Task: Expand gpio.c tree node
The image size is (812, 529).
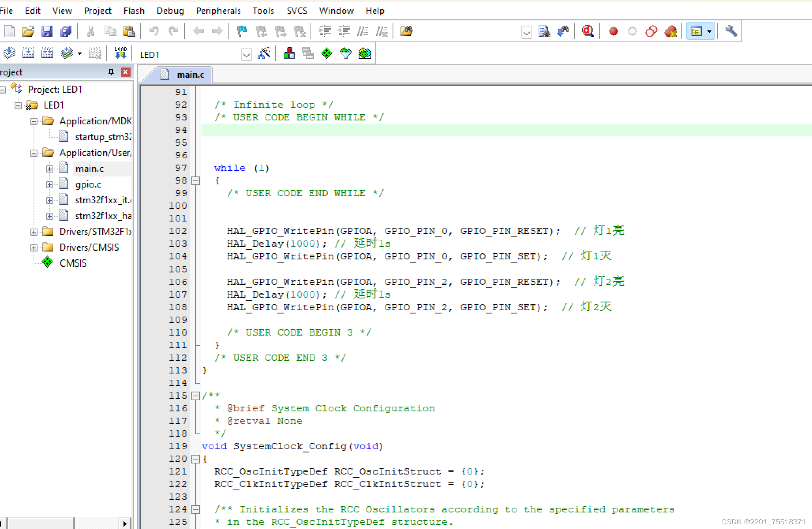Action: tap(50, 184)
